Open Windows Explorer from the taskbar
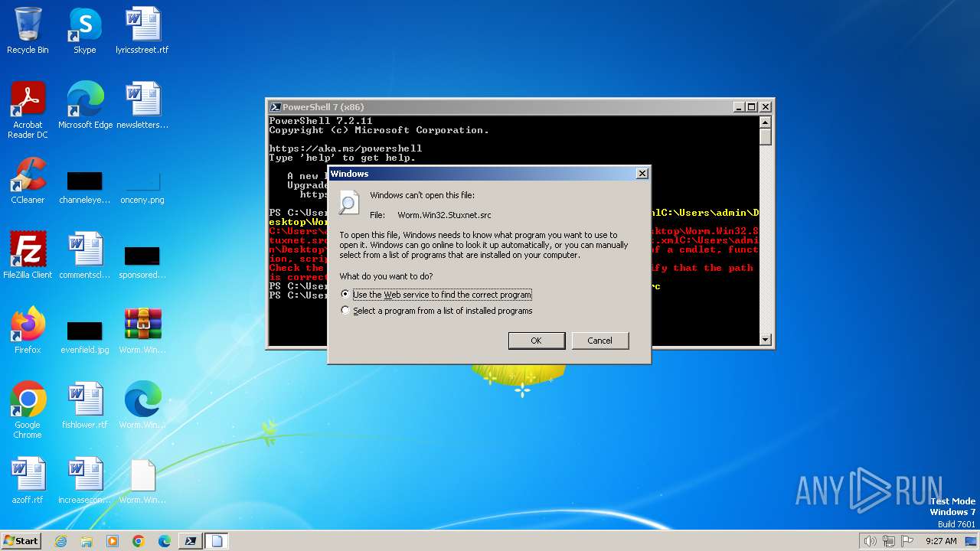The height and width of the screenshot is (551, 980). 87,541
